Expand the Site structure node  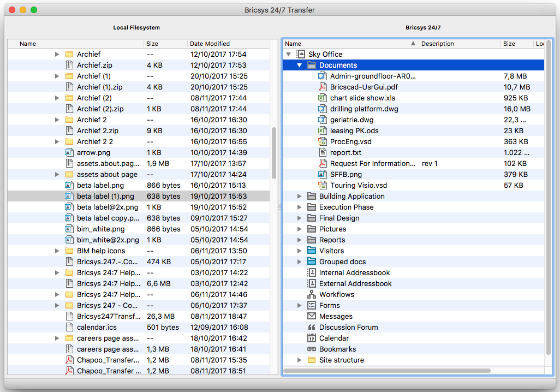click(299, 360)
